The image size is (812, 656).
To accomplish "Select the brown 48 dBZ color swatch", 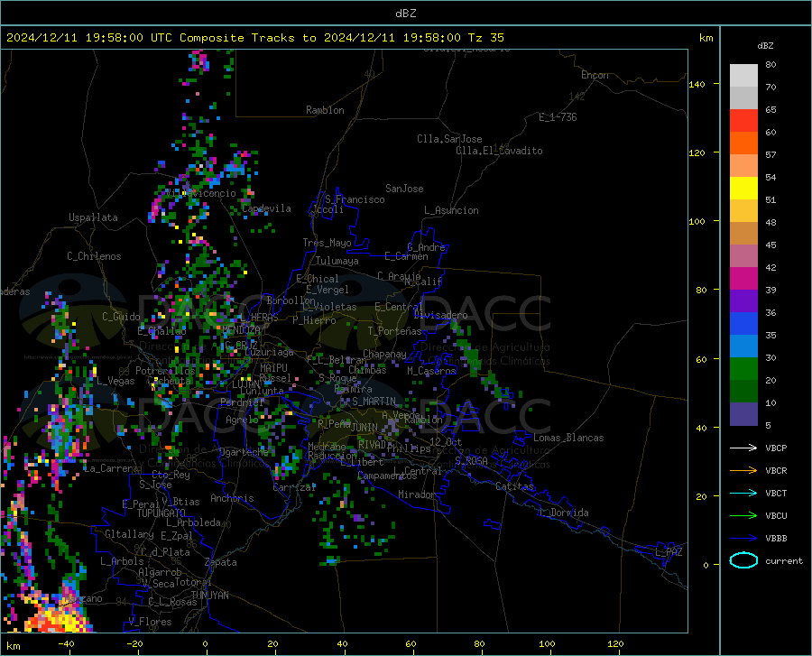I will pyautogui.click(x=743, y=234).
